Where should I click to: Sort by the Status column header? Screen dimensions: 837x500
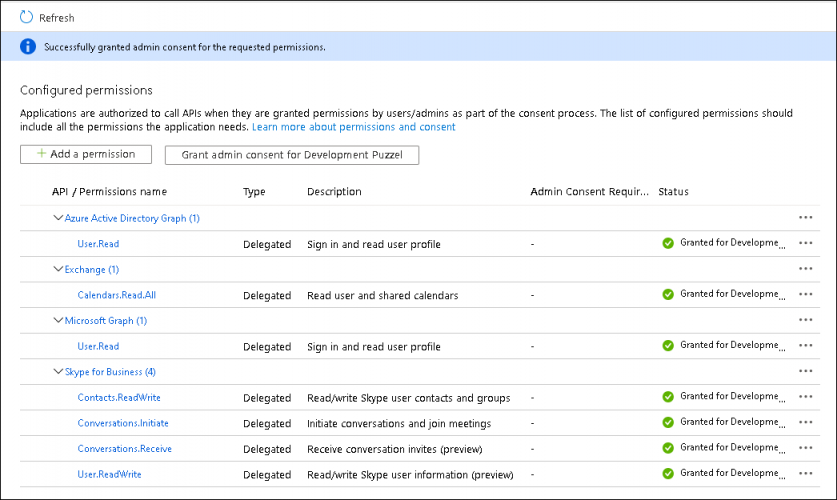pyautogui.click(x=673, y=192)
